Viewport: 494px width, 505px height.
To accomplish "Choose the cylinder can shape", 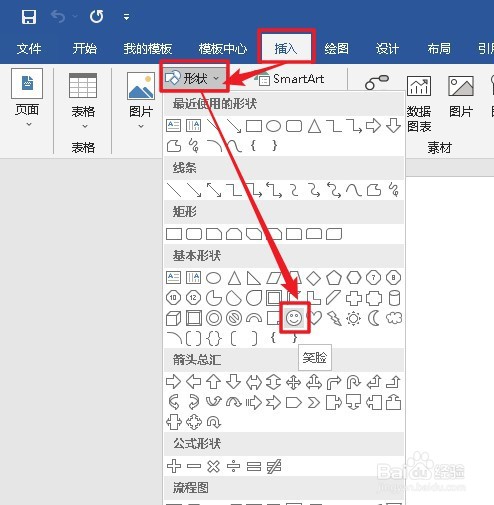I will tap(394, 298).
